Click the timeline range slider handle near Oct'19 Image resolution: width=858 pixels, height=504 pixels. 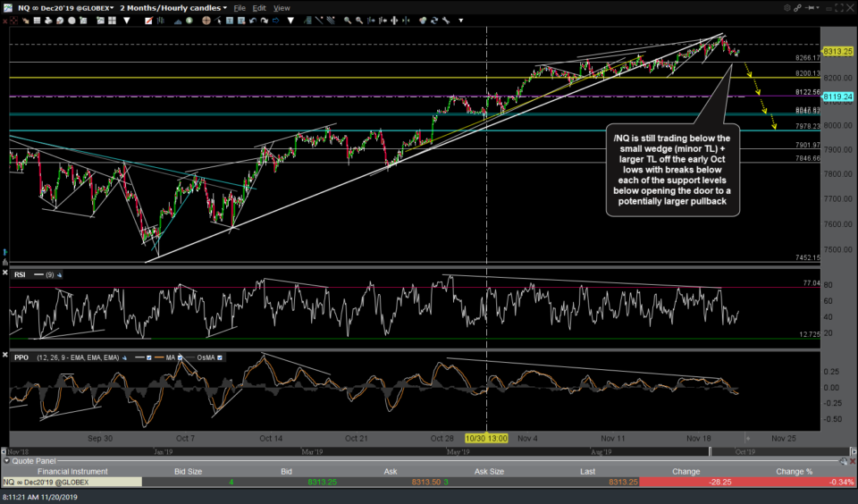point(711,451)
